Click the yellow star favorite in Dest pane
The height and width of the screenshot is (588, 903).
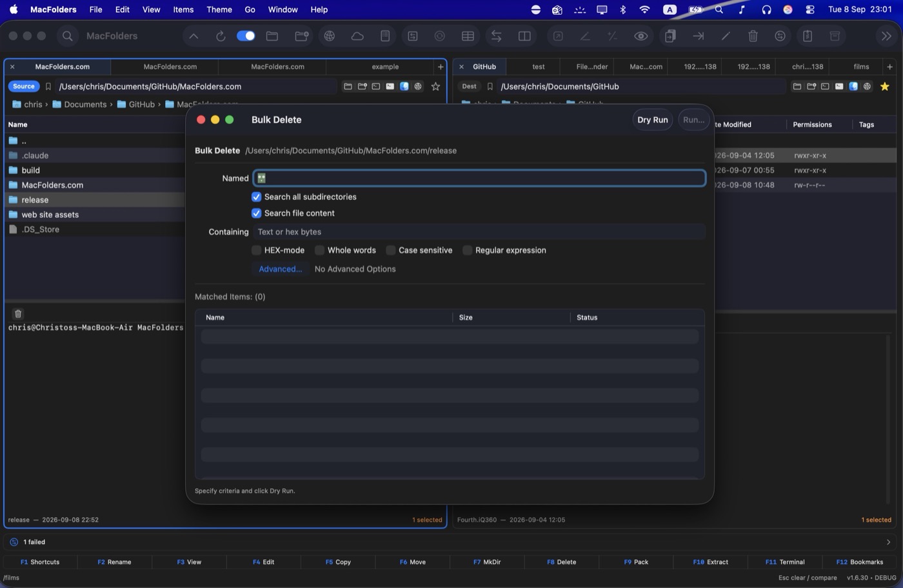point(884,86)
